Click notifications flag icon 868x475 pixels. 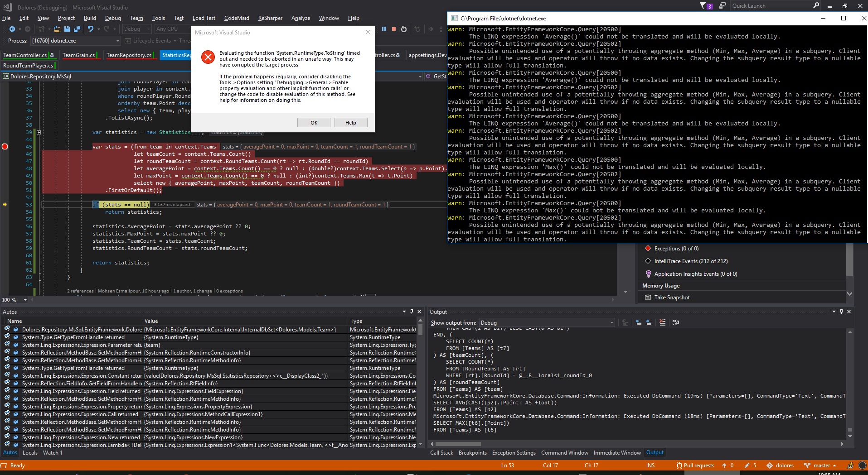706,6
